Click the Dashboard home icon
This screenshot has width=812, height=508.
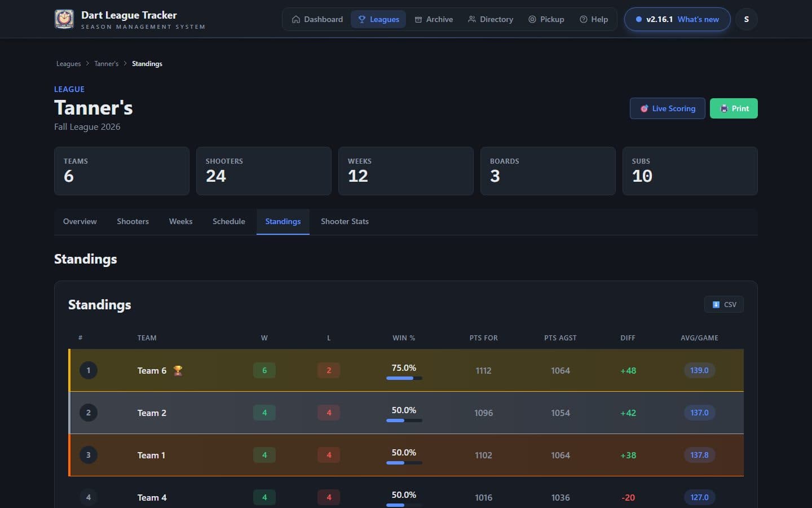pos(296,19)
